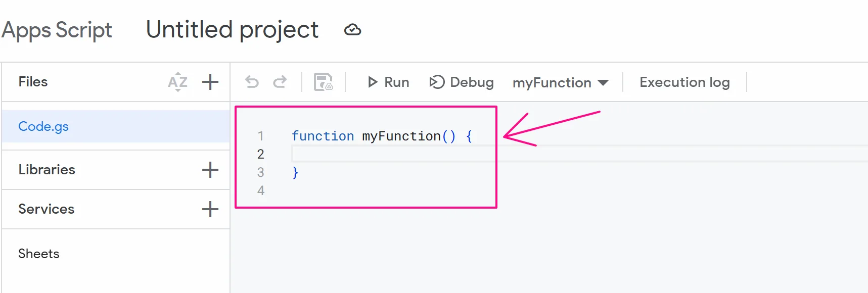Click the Libraries section header

tap(47, 170)
